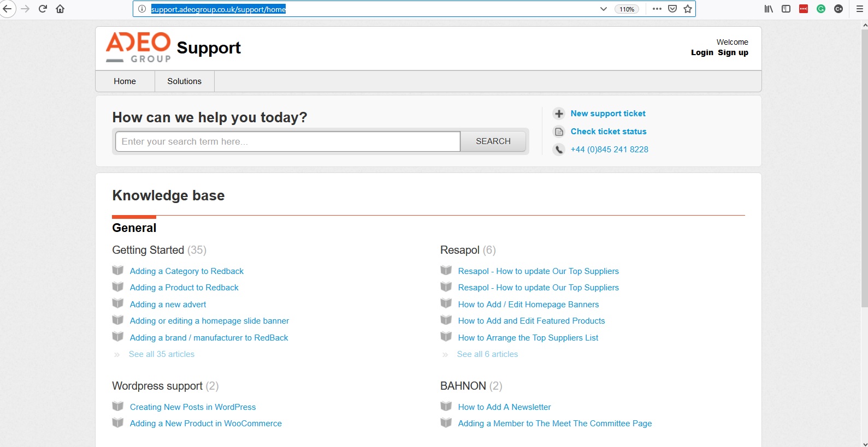Reload the page with the refresh icon
Image resolution: width=868 pixels, height=447 pixels.
43,9
